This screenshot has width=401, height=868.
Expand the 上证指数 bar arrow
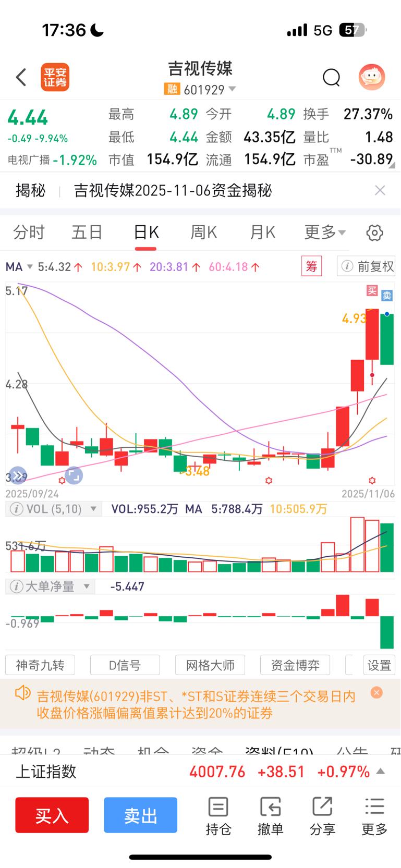[381, 771]
